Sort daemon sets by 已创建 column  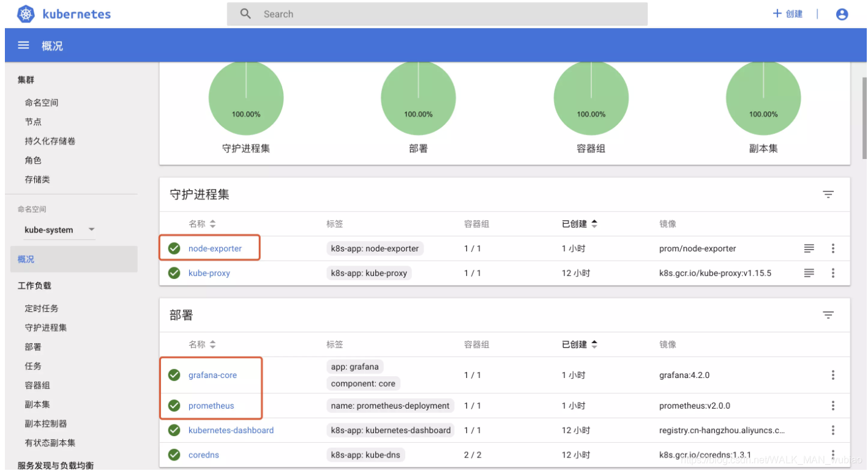[x=580, y=224]
